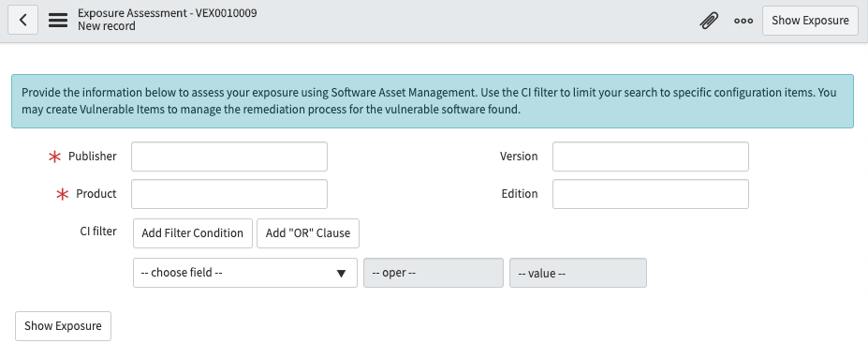Focus the Product input field
The height and width of the screenshot is (359, 868).
point(229,194)
